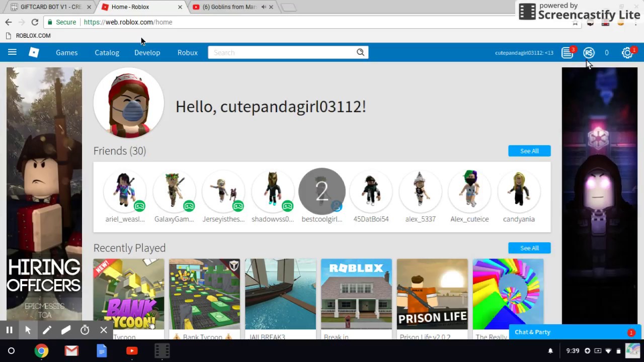
Task: Close the Screencastify drawing toolbar
Action: [x=104, y=330]
